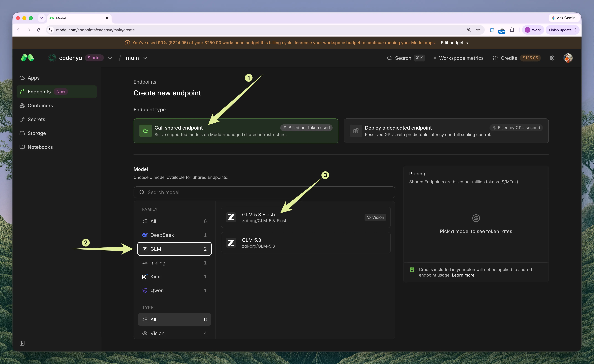
Task: Select the Call shared endpoint option
Action: click(x=236, y=131)
